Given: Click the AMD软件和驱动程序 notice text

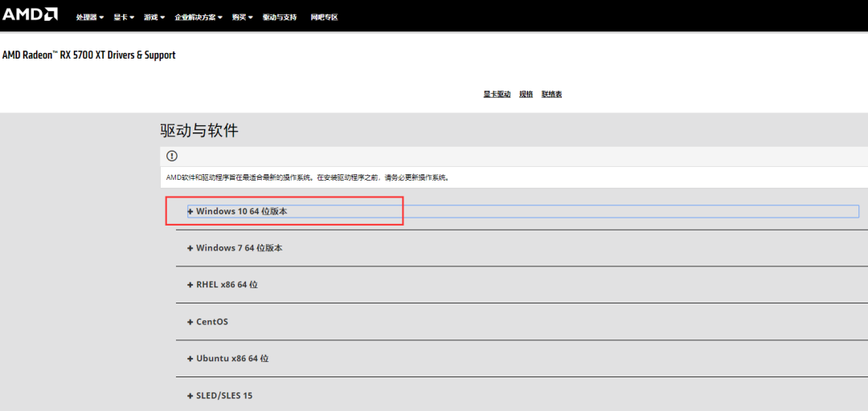Looking at the screenshot, I should tap(307, 178).
